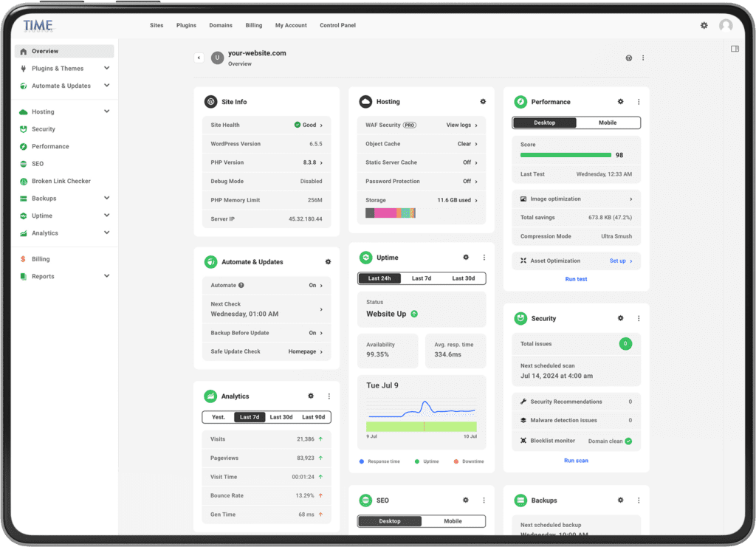Open settings gear in top navigation bar
Image resolution: width=756 pixels, height=547 pixels.
(x=704, y=25)
